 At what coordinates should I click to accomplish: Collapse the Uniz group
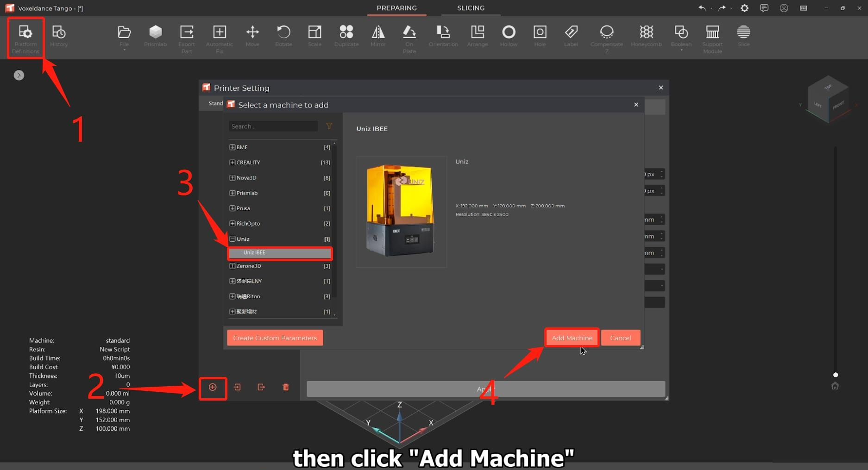click(x=233, y=239)
